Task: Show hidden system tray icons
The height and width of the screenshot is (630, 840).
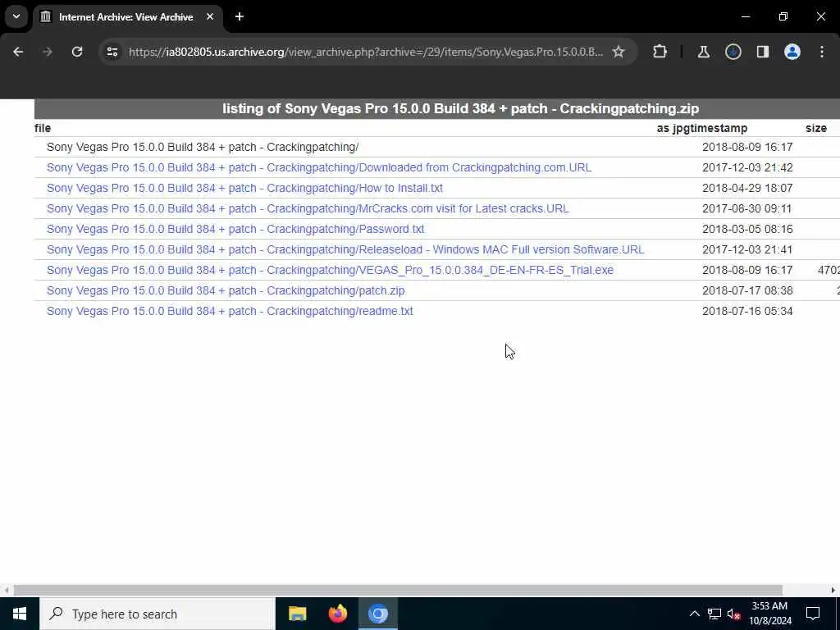Action: coord(694,614)
